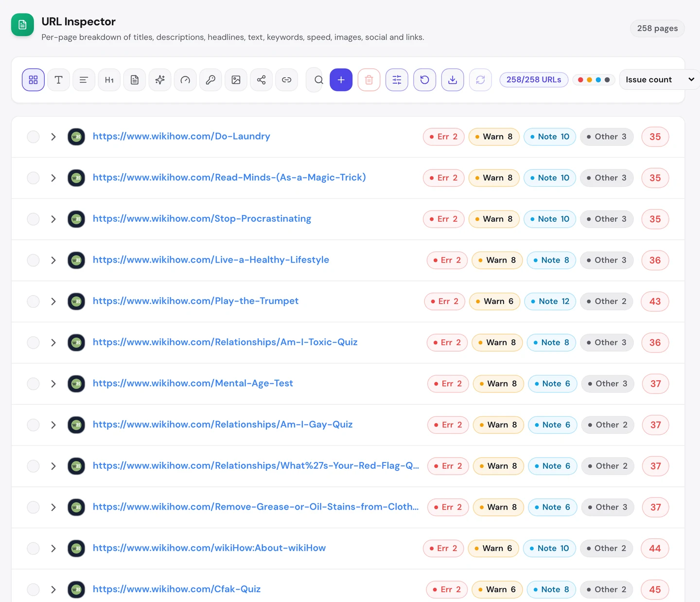The image size is (700, 602).
Task: Click Note 10 badge on About-wikiHow row
Action: coord(549,549)
